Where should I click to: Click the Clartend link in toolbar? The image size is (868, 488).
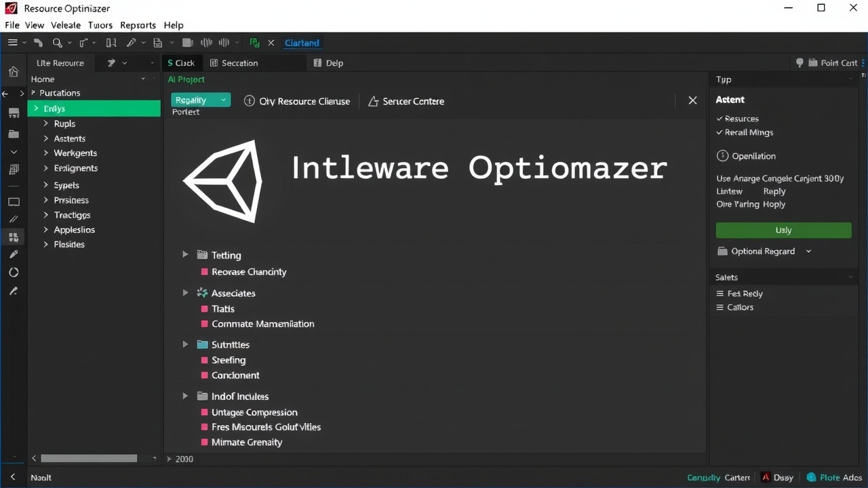(302, 43)
